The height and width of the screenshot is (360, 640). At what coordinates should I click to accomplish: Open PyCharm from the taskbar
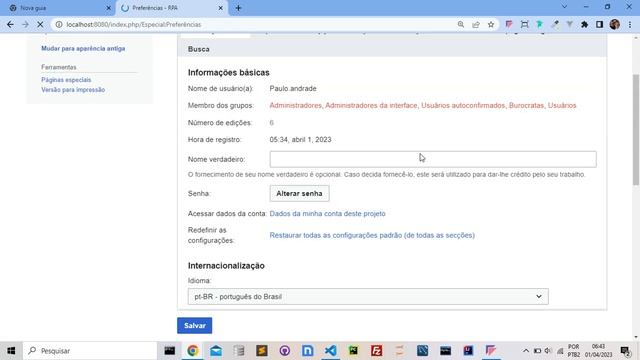353,351
